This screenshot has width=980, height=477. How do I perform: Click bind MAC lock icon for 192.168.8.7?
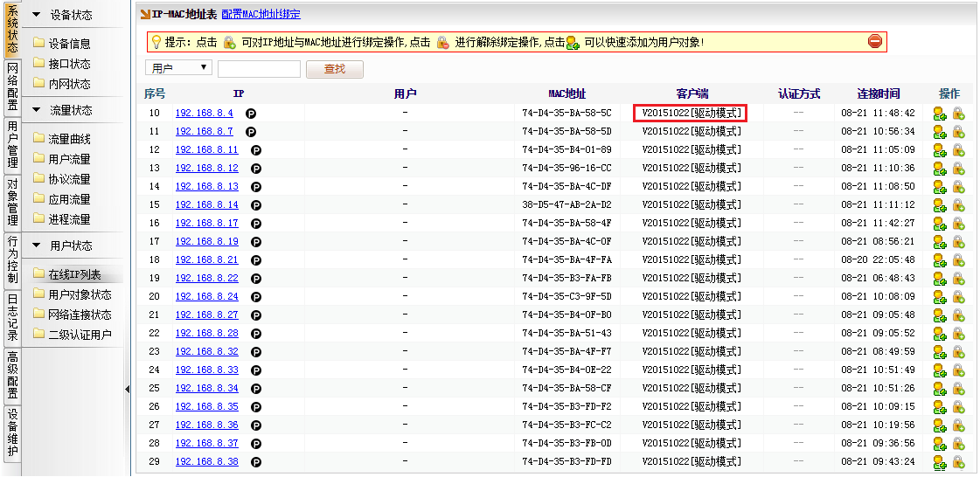click(x=958, y=131)
